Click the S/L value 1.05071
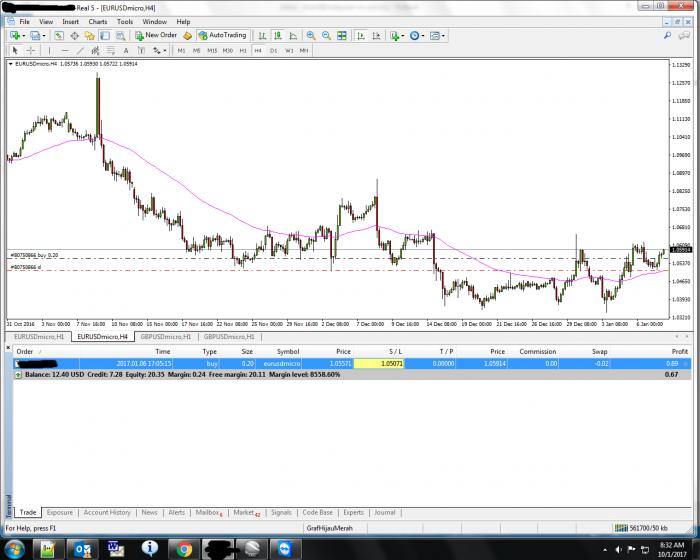Screen dimensions: 700x560 coord(379,364)
